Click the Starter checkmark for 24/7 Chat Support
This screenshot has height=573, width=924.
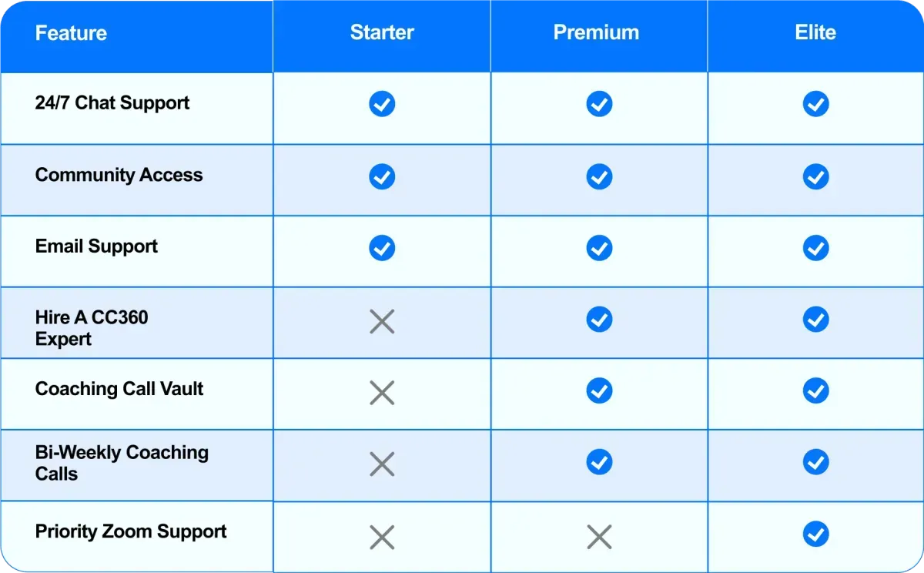pos(382,103)
